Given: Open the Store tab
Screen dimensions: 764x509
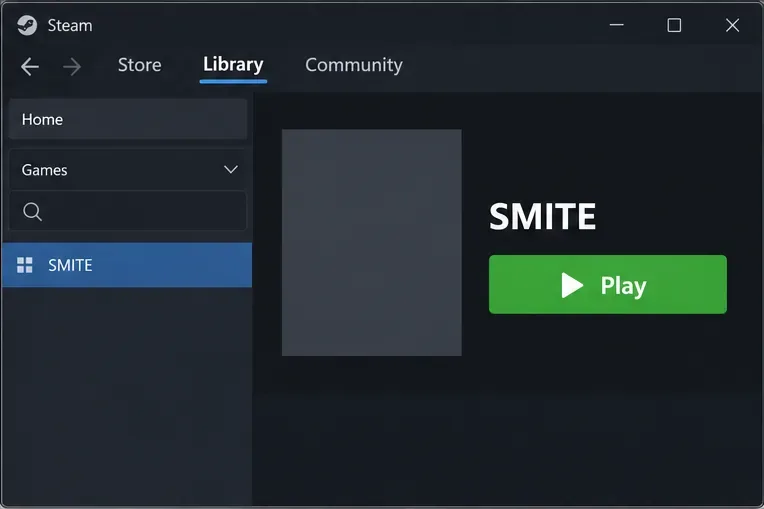Looking at the screenshot, I should point(139,65).
